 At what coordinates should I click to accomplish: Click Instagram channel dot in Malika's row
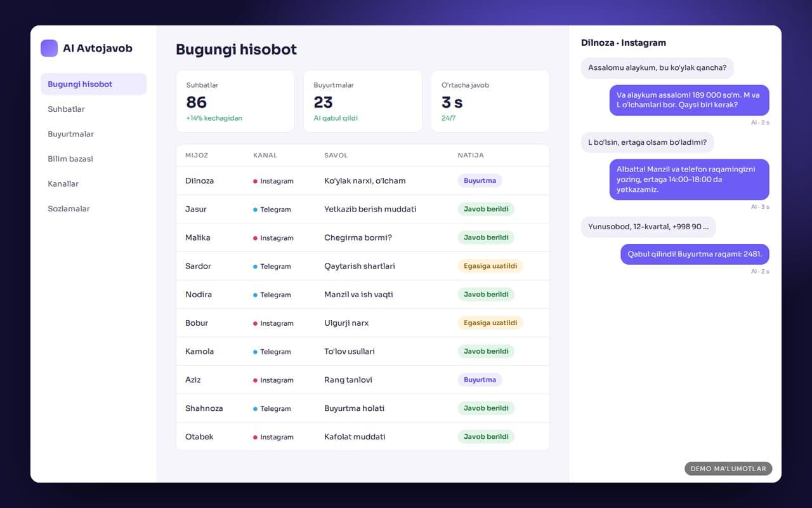click(x=255, y=238)
